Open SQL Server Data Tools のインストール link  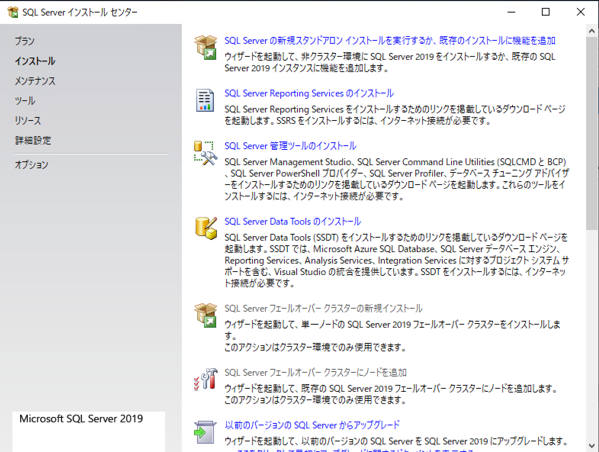[292, 222]
